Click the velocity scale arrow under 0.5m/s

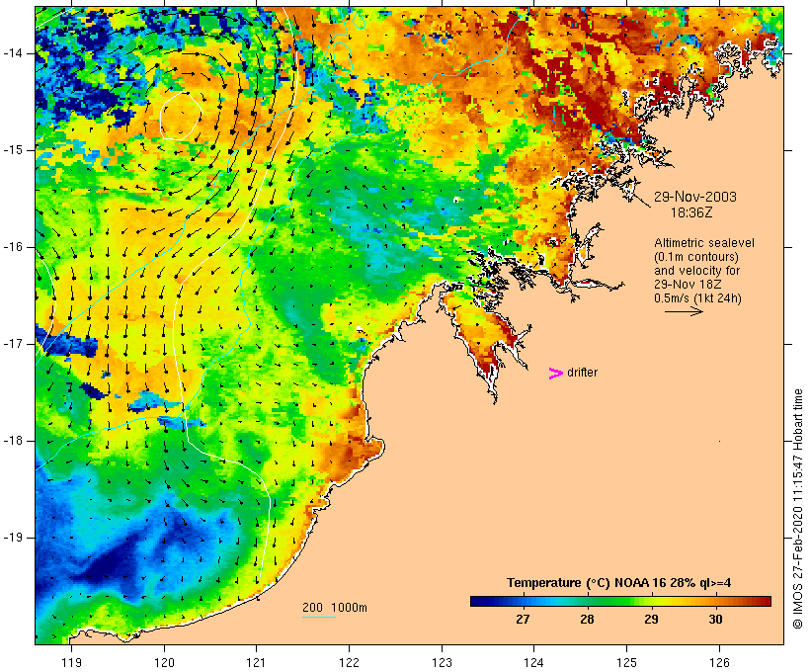[x=684, y=311]
